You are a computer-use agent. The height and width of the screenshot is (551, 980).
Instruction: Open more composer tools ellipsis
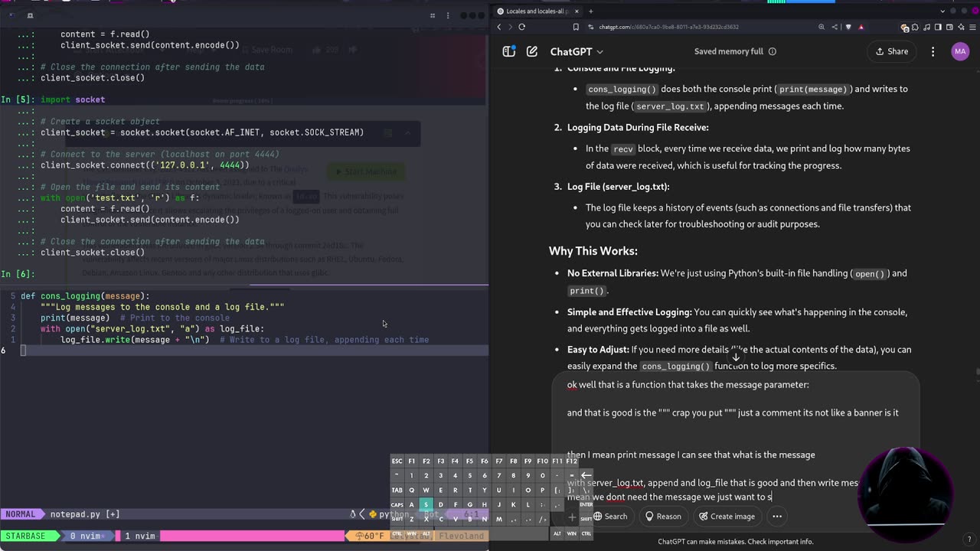click(x=777, y=517)
